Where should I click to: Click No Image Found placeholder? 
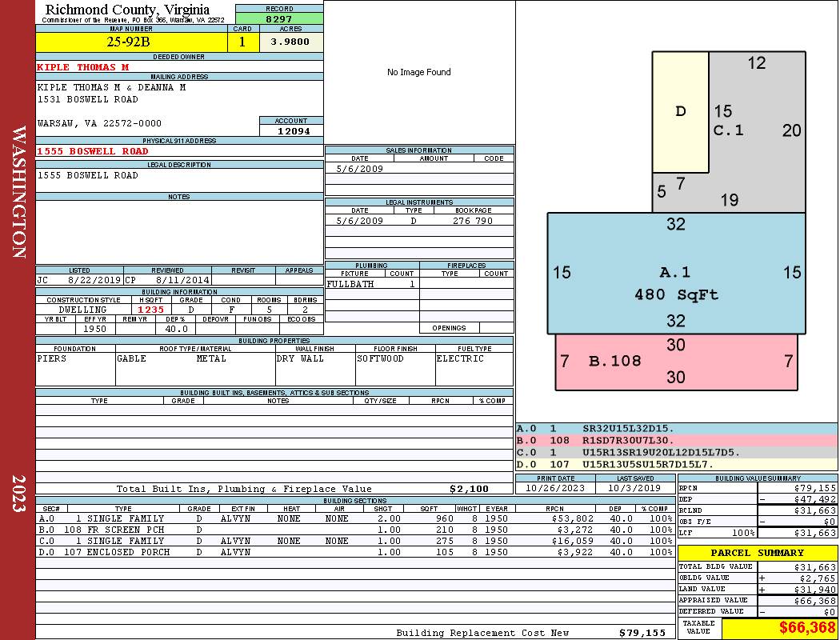click(x=419, y=72)
